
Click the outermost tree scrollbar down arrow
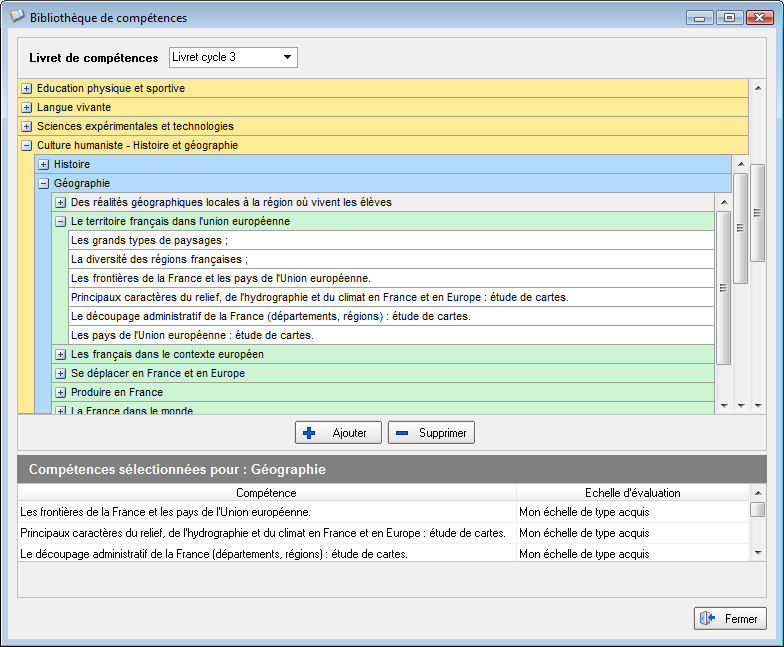758,406
